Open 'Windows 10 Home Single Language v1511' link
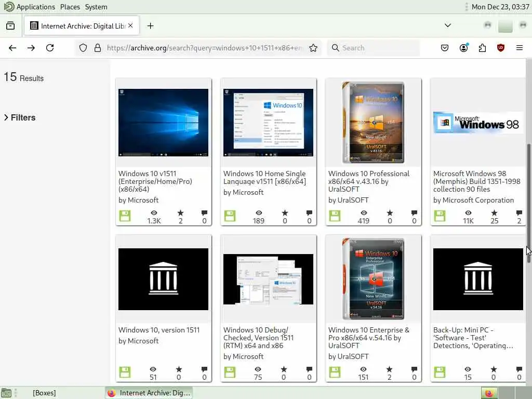Screen dimensions: 532x399 pos(264,178)
